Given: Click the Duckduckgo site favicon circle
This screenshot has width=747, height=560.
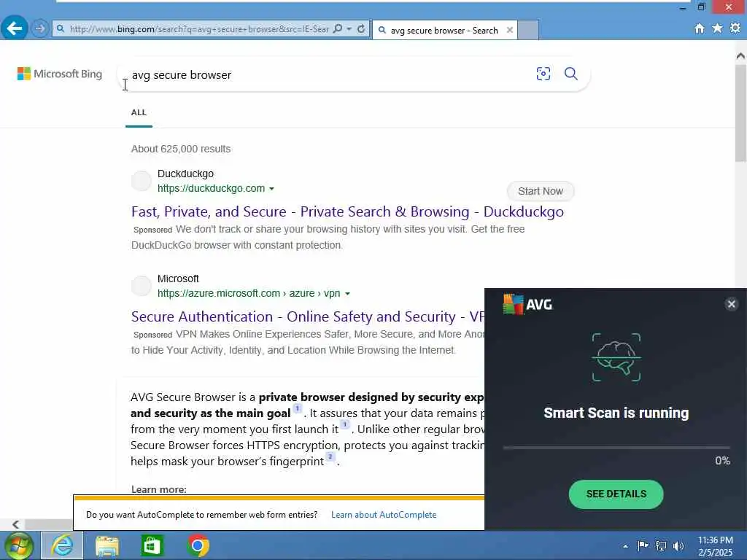Looking at the screenshot, I should pos(142,181).
